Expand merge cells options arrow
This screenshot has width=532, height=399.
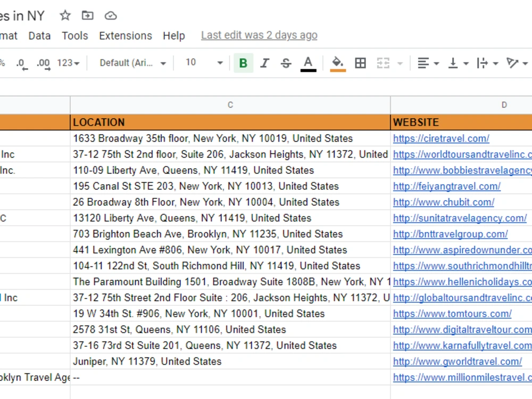click(x=400, y=63)
